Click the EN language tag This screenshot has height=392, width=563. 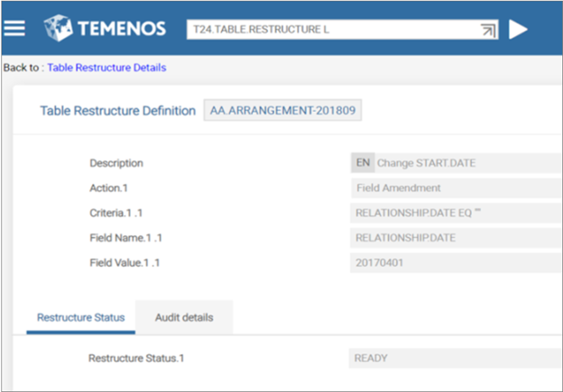tap(362, 163)
